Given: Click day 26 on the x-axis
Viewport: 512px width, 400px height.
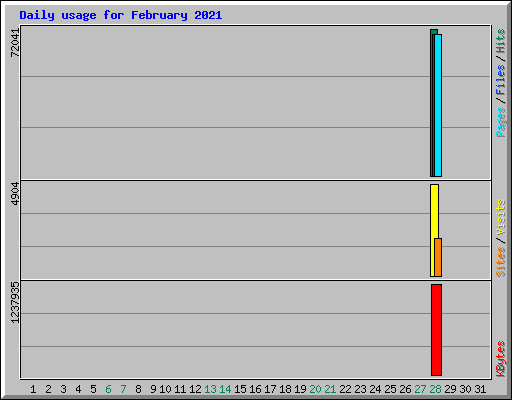Looking at the screenshot, I should 405,389.
